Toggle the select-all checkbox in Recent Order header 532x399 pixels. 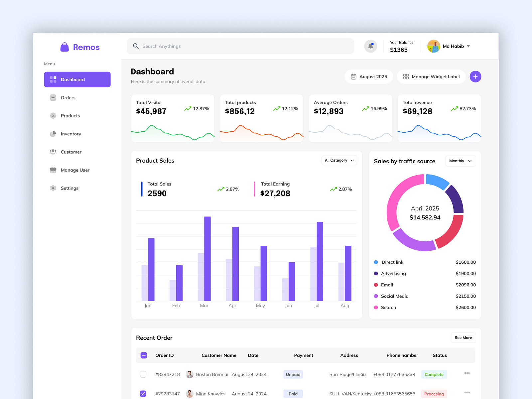click(143, 355)
